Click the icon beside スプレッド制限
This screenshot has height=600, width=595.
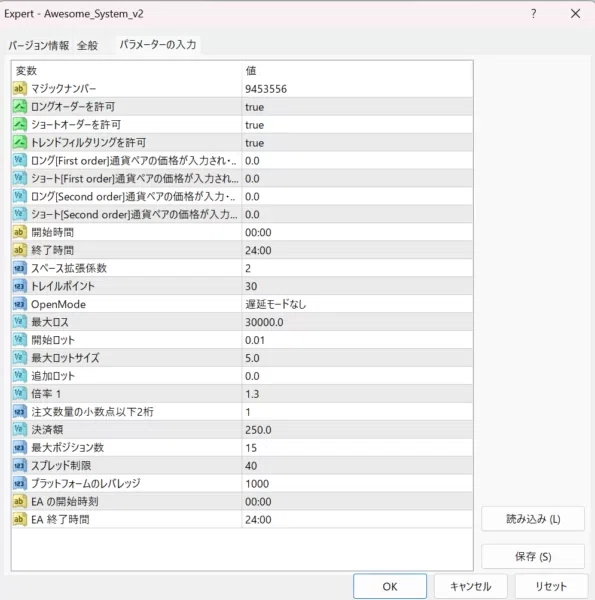point(20,465)
